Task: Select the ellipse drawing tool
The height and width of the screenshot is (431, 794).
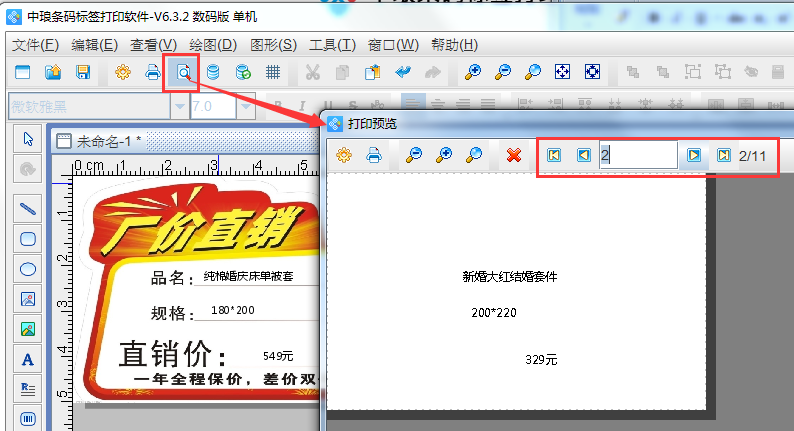Action: coord(28,269)
